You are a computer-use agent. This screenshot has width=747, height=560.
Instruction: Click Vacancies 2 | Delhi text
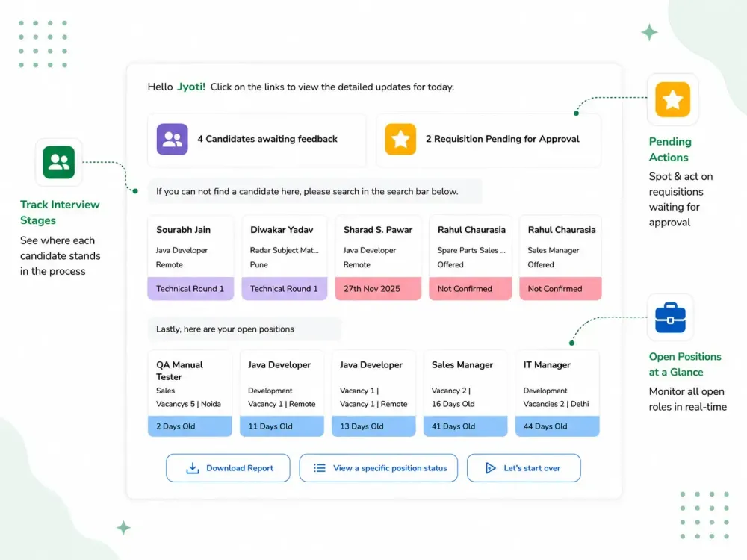click(x=556, y=404)
